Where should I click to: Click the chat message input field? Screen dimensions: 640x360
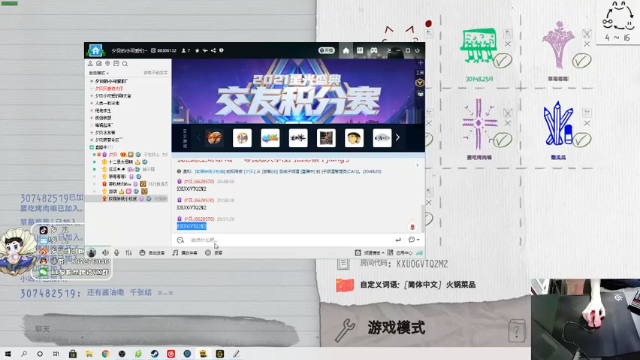pos(288,240)
